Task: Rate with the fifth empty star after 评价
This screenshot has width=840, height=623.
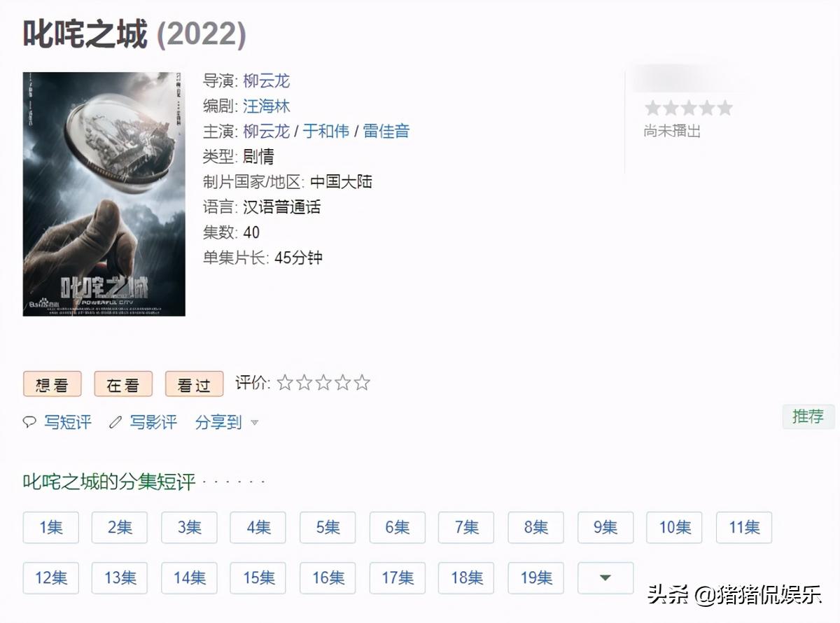Action: pos(362,383)
